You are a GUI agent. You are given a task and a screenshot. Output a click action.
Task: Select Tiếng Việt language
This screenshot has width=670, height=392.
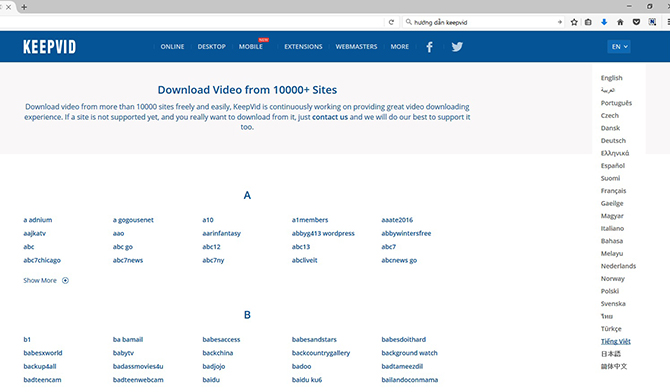(616, 341)
